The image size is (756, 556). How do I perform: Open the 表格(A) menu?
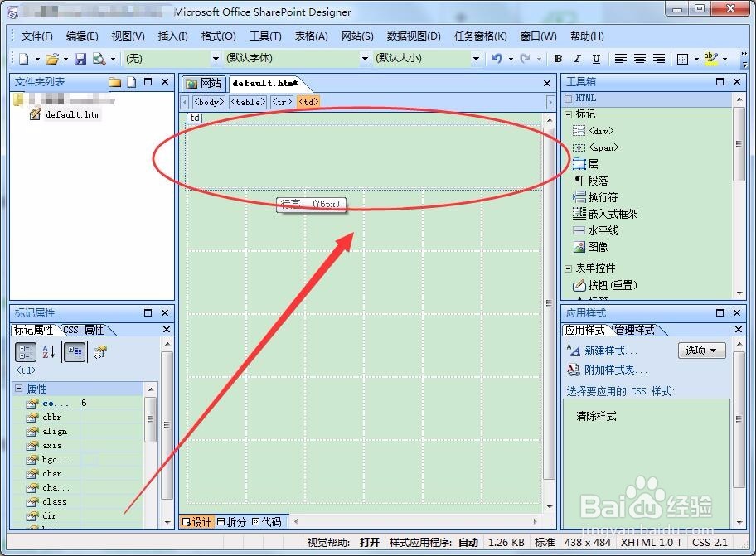(311, 36)
